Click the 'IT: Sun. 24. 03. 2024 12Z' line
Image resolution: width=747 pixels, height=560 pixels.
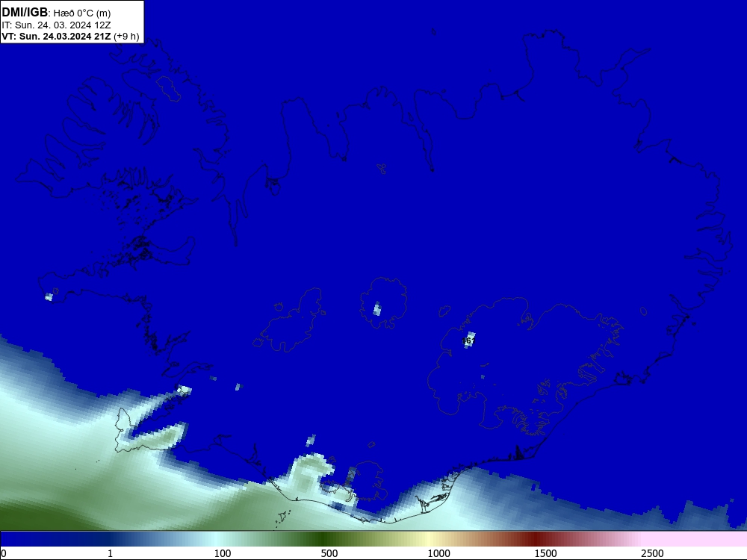click(56, 25)
